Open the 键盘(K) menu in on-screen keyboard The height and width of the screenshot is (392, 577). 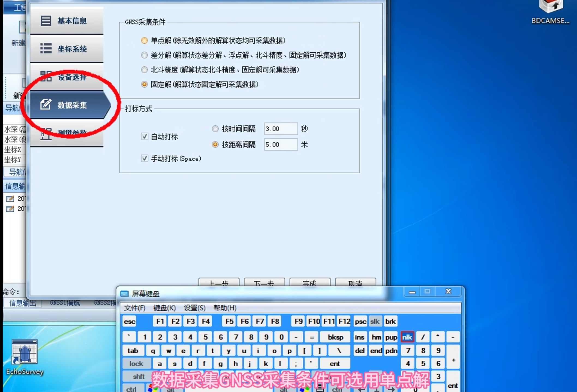(x=164, y=308)
